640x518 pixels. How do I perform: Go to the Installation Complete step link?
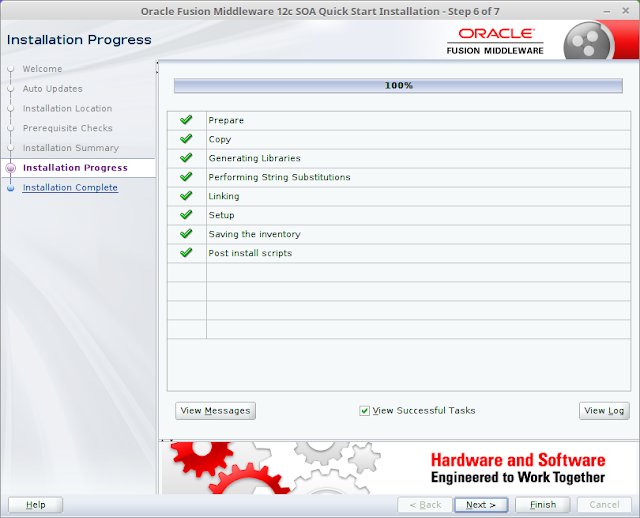pyautogui.click(x=70, y=188)
